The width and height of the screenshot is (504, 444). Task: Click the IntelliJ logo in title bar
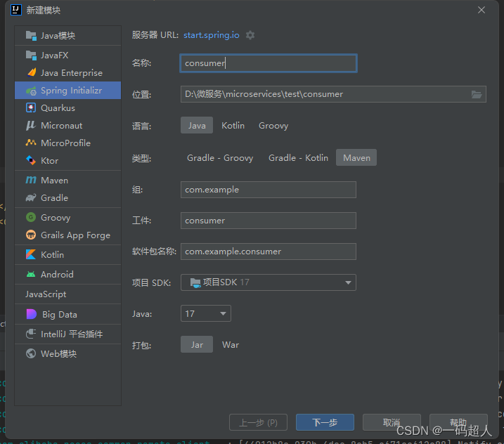pos(15,10)
